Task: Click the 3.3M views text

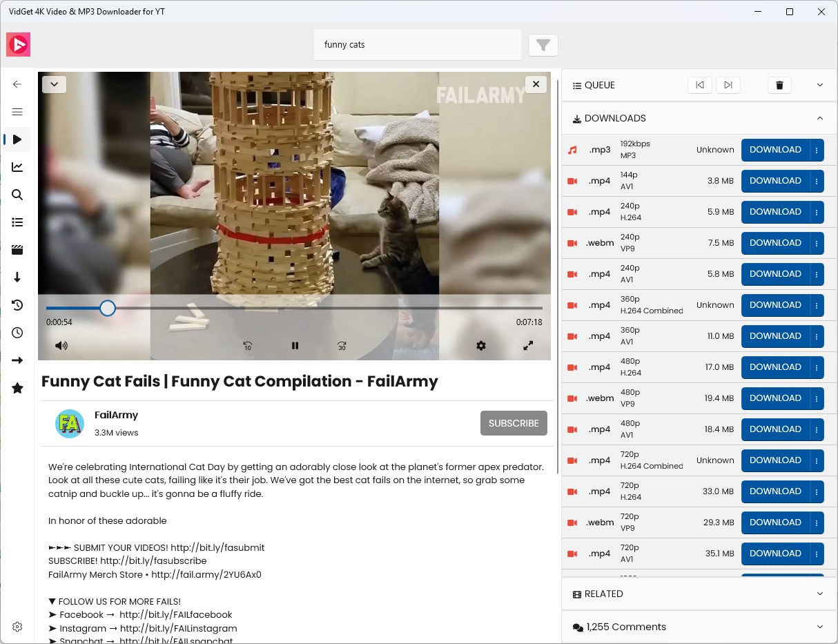Action: [x=116, y=433]
